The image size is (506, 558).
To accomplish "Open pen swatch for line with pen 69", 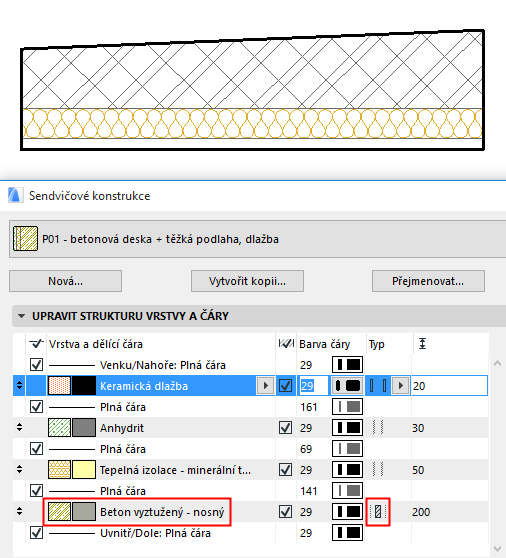I will click(x=347, y=449).
